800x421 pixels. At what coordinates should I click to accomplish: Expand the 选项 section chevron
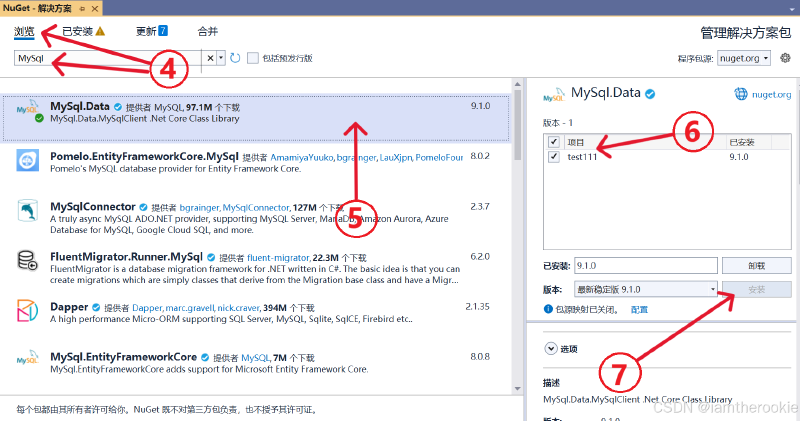pos(551,349)
